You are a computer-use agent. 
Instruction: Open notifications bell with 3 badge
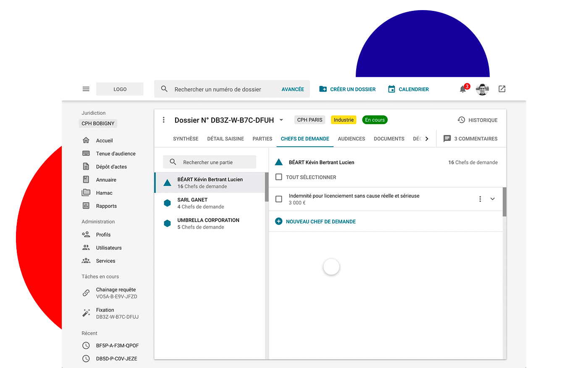click(463, 89)
